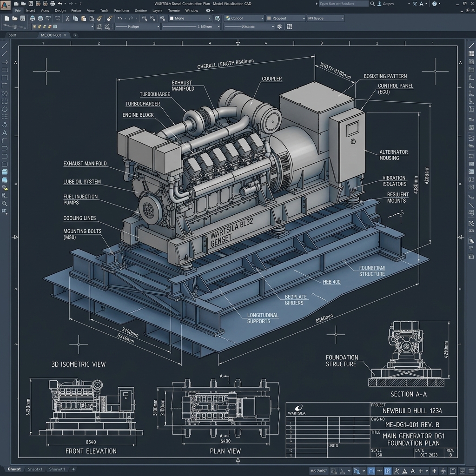This screenshot has width=476, height=476.
Task: Open the Canool dropdown
Action: point(245,18)
